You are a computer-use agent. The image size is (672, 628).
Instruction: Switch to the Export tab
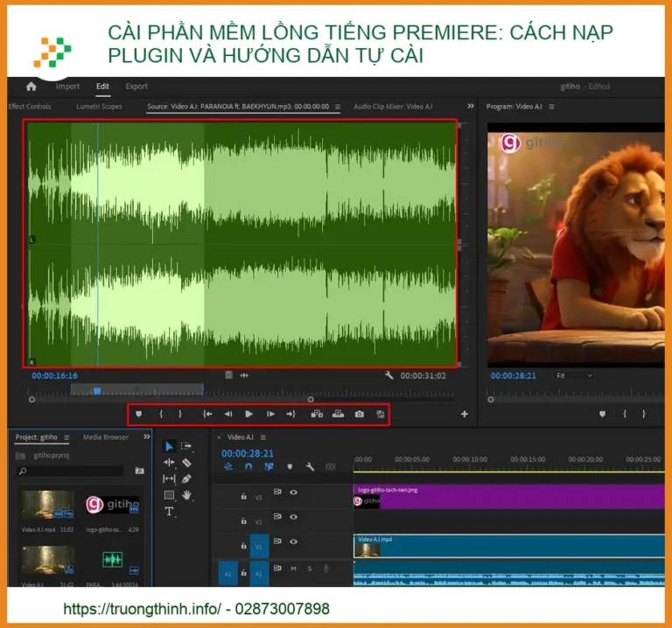click(x=136, y=86)
